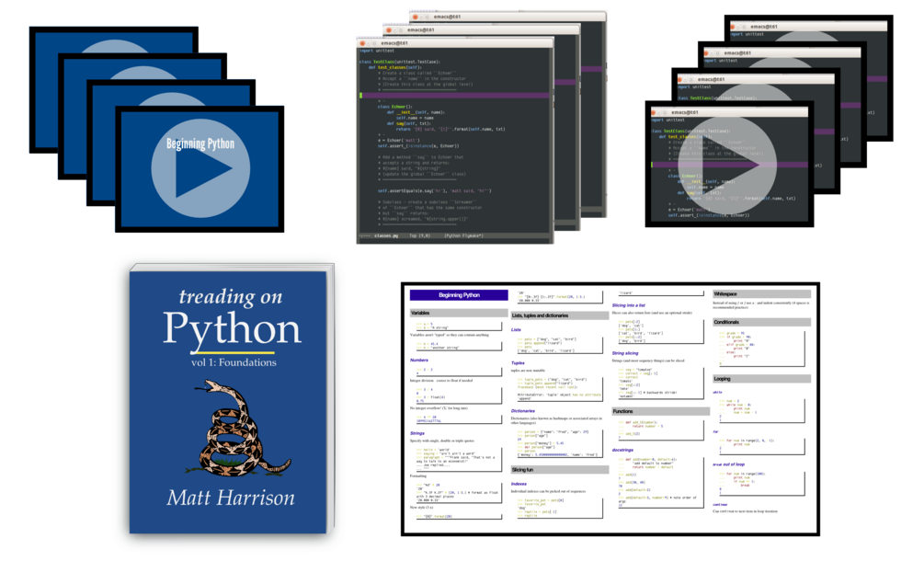Click the 'docstrings' subheading on the cheat sheet
The image size is (924, 561).
click(x=622, y=450)
